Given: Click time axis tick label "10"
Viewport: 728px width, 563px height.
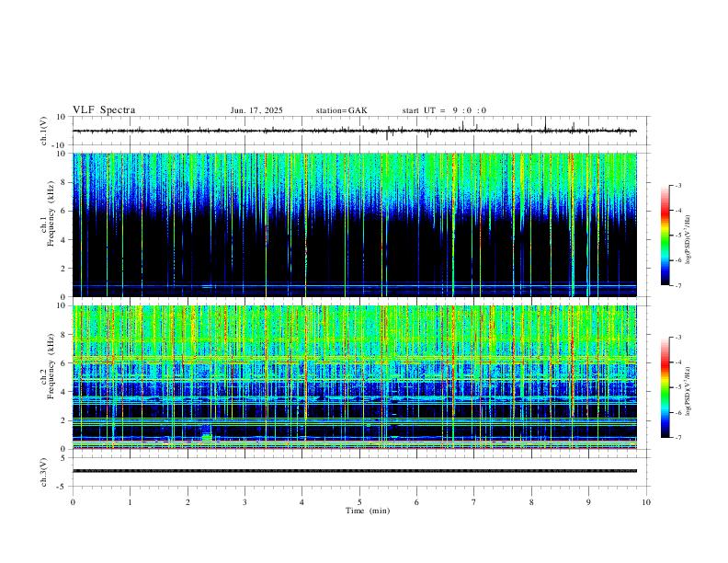Looking at the screenshot, I should pyautogui.click(x=646, y=502).
